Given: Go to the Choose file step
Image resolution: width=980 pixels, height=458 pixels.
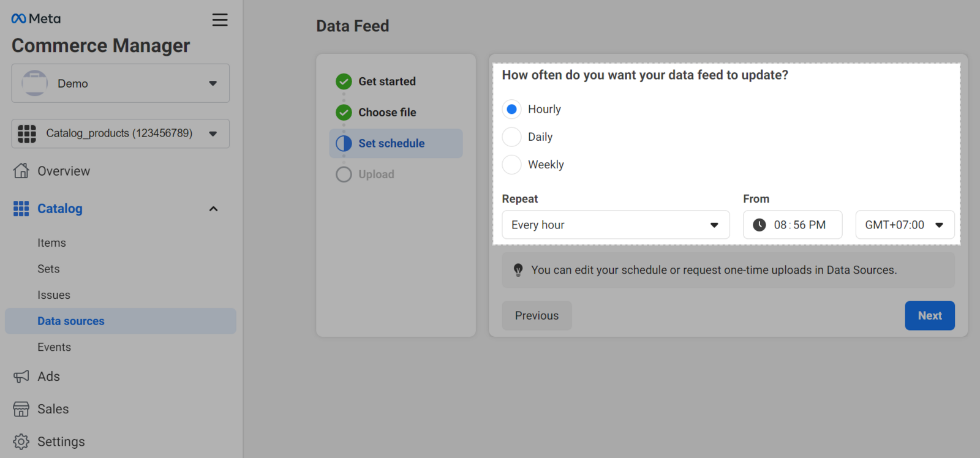Looking at the screenshot, I should tap(387, 113).
